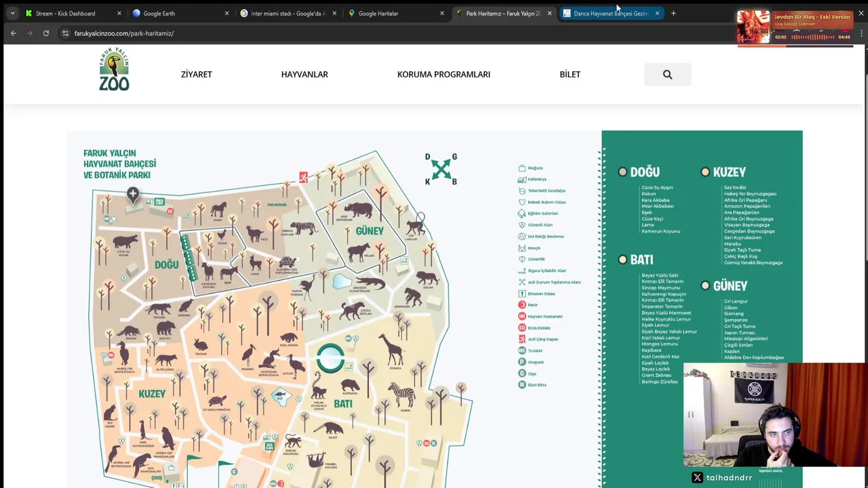Viewport: 868px width, 488px height.
Task: Click 'Beyaz Yüzlü Saki' in BATI list
Action: (x=660, y=275)
